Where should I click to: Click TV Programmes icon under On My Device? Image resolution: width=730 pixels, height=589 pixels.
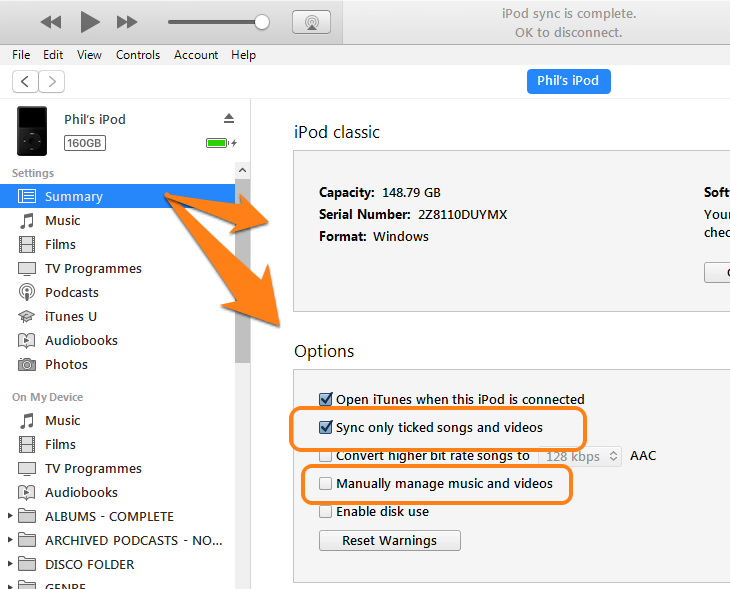click(x=27, y=468)
